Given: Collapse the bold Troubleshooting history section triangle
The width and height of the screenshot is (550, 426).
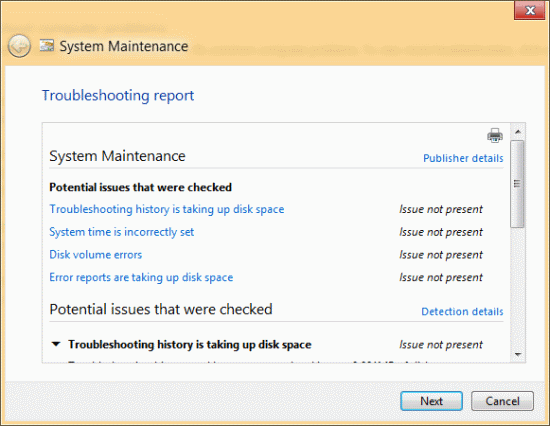Looking at the screenshot, I should (x=56, y=344).
